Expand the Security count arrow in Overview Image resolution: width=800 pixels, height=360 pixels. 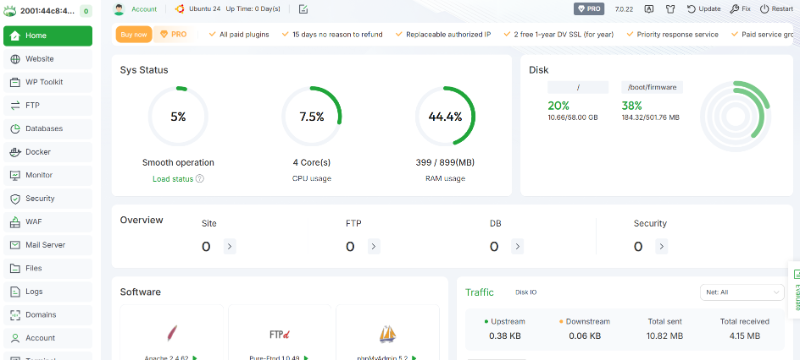pos(661,247)
